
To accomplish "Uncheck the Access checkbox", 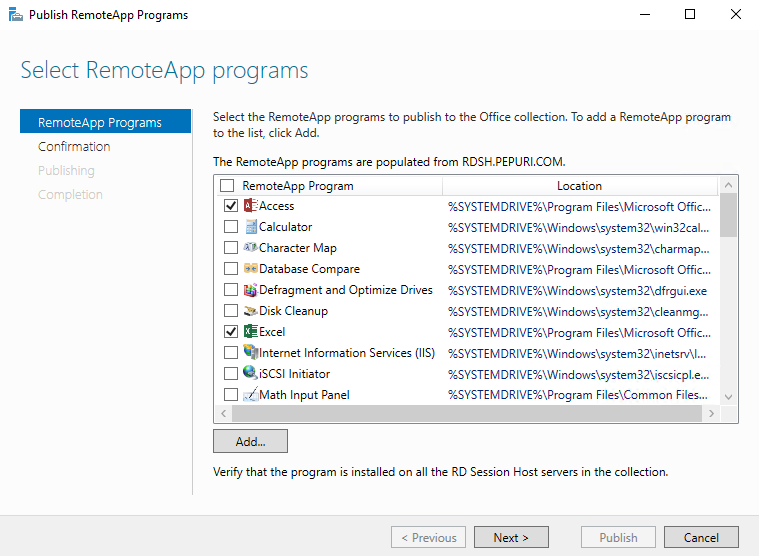I will coord(231,206).
